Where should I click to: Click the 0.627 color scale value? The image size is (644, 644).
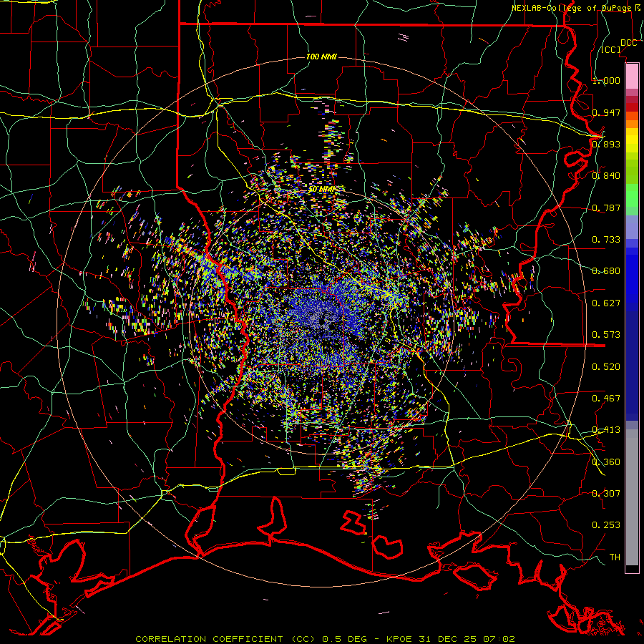tap(606, 303)
